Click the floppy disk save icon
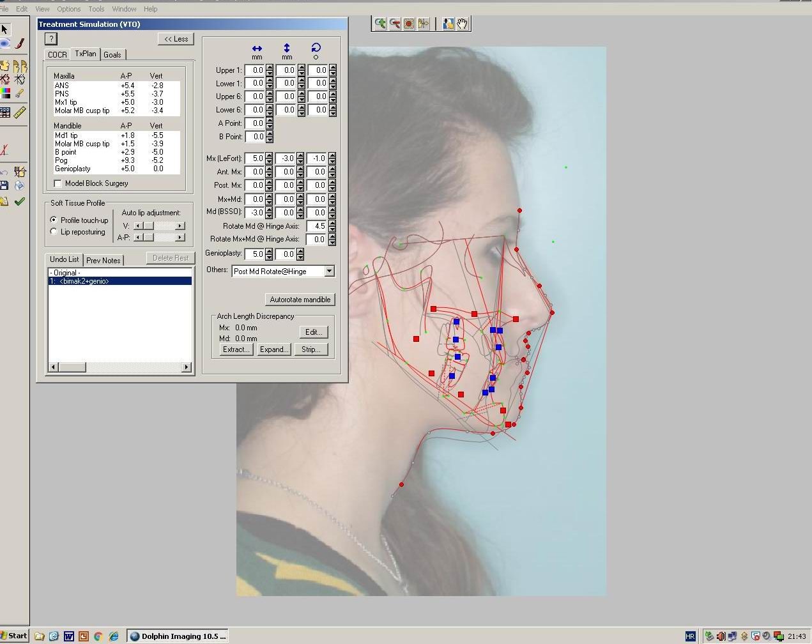Image resolution: width=812 pixels, height=644 pixels. 4,185
